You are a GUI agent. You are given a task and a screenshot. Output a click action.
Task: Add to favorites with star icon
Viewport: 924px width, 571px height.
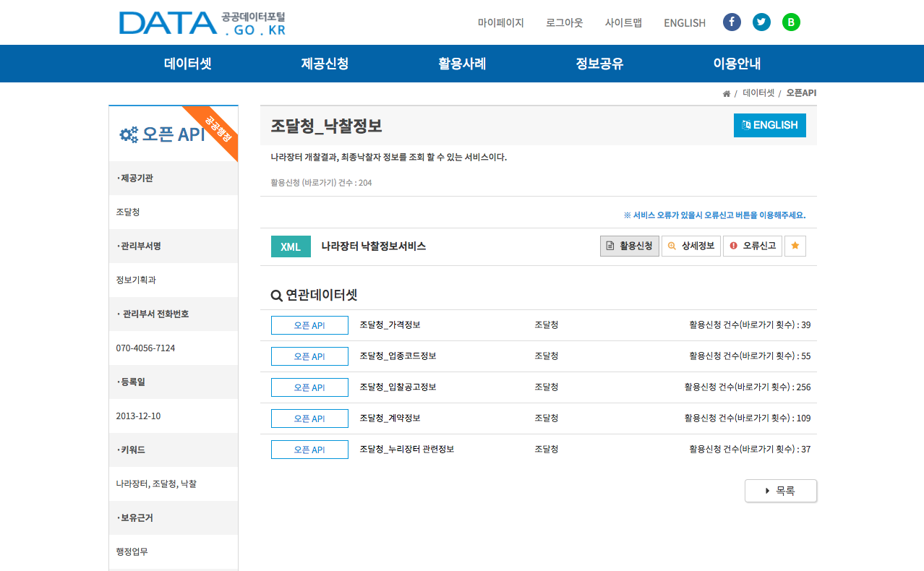(x=795, y=246)
